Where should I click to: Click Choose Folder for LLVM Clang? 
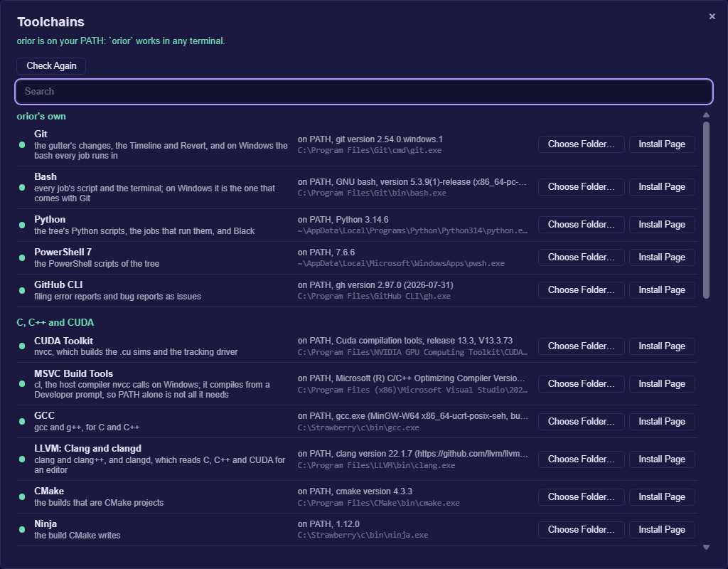click(x=581, y=459)
